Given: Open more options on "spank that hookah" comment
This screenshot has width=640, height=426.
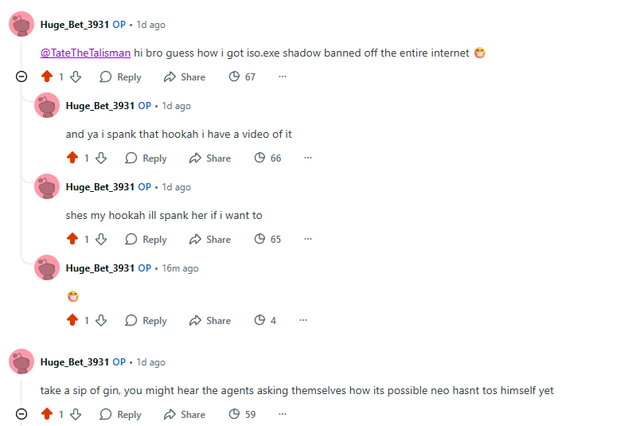Looking at the screenshot, I should click(308, 158).
